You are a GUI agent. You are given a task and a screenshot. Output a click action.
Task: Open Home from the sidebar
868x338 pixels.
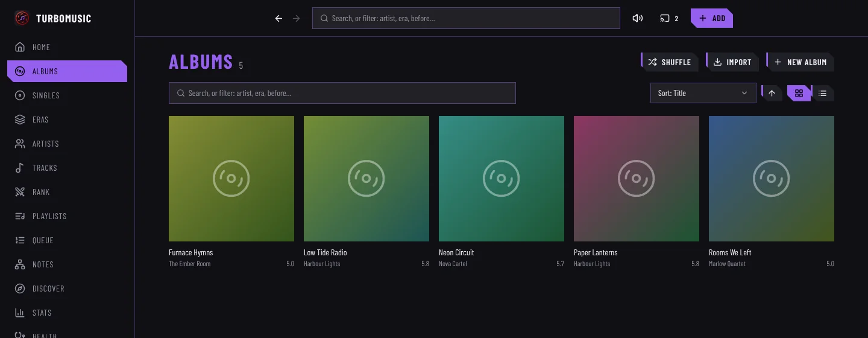tap(67, 47)
